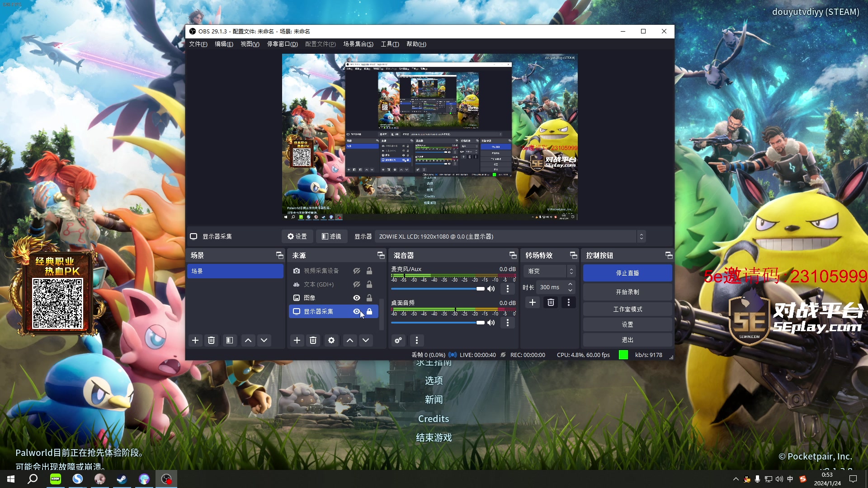868x488 pixels.
Task: Adjust the 麦克风/Aux volume slider
Action: click(x=438, y=289)
